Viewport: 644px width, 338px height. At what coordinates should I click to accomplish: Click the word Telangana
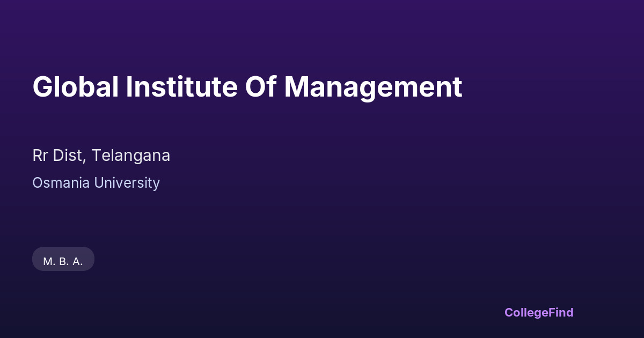point(130,156)
